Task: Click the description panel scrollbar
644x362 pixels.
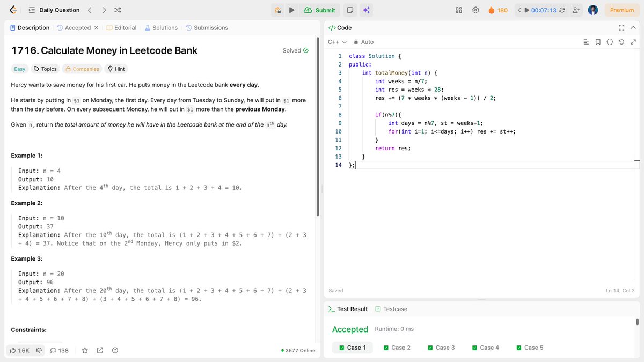Action: 318,127
